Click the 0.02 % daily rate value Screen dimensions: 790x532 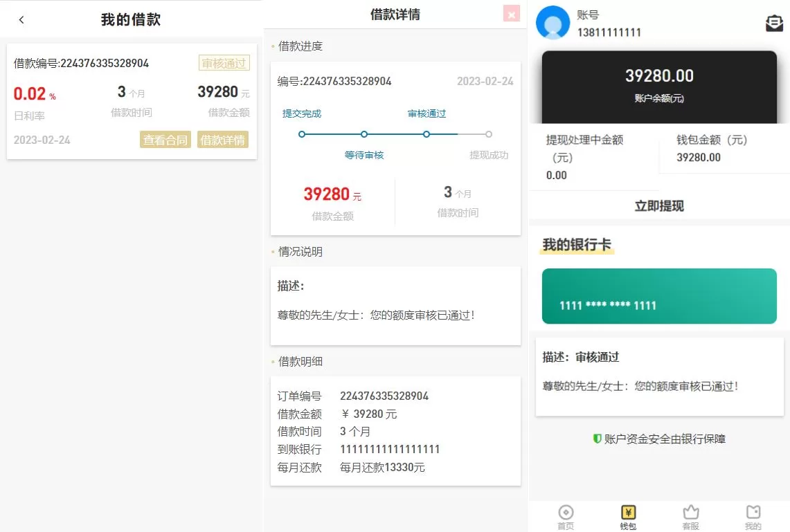[x=35, y=93]
